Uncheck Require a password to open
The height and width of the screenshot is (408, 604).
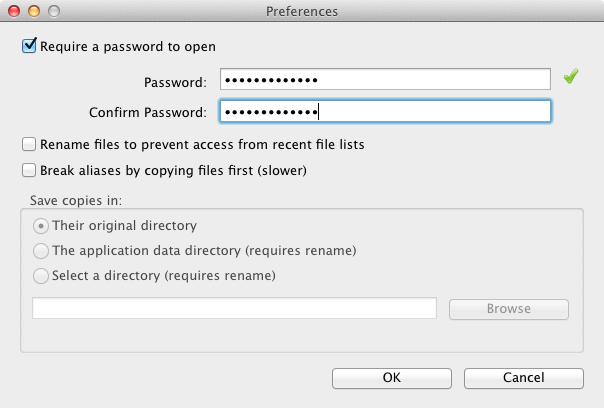coord(29,46)
